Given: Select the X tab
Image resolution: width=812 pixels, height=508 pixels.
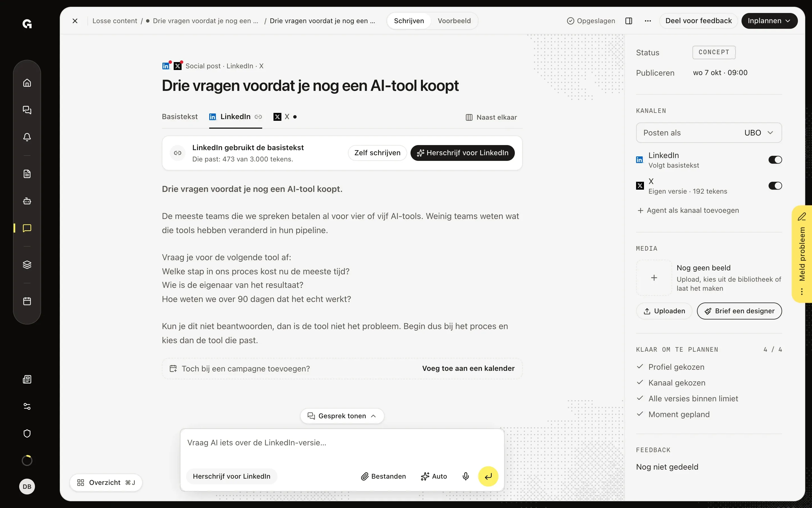Looking at the screenshot, I should click(x=285, y=117).
